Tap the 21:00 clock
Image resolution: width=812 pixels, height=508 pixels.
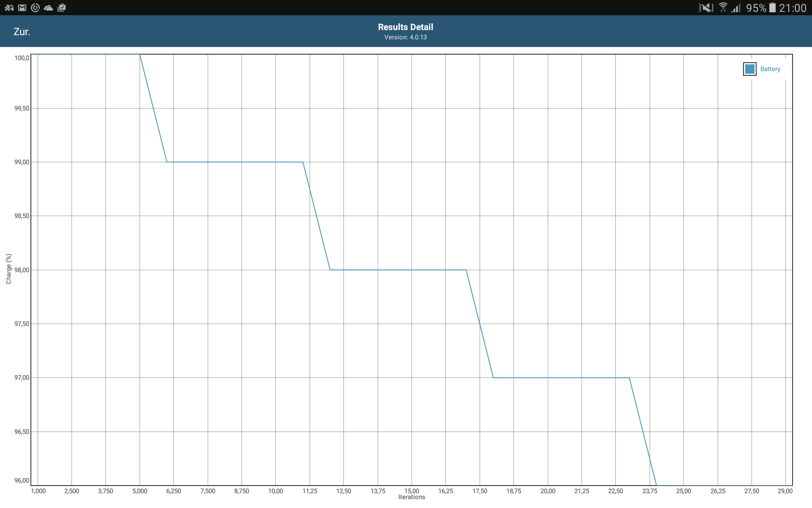[793, 8]
